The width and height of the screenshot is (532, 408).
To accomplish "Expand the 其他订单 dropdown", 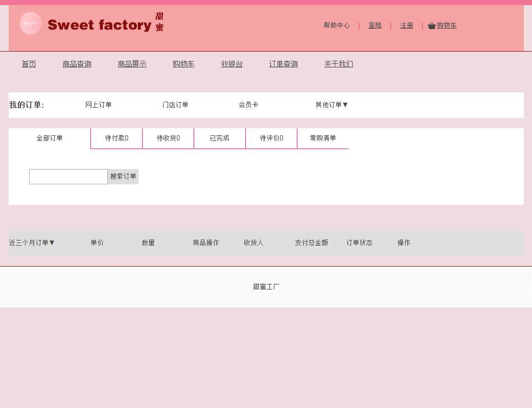I will coord(332,105).
